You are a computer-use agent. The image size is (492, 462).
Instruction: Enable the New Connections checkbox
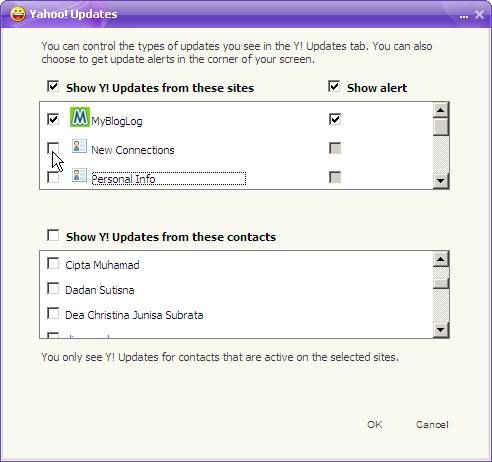pyautogui.click(x=53, y=148)
